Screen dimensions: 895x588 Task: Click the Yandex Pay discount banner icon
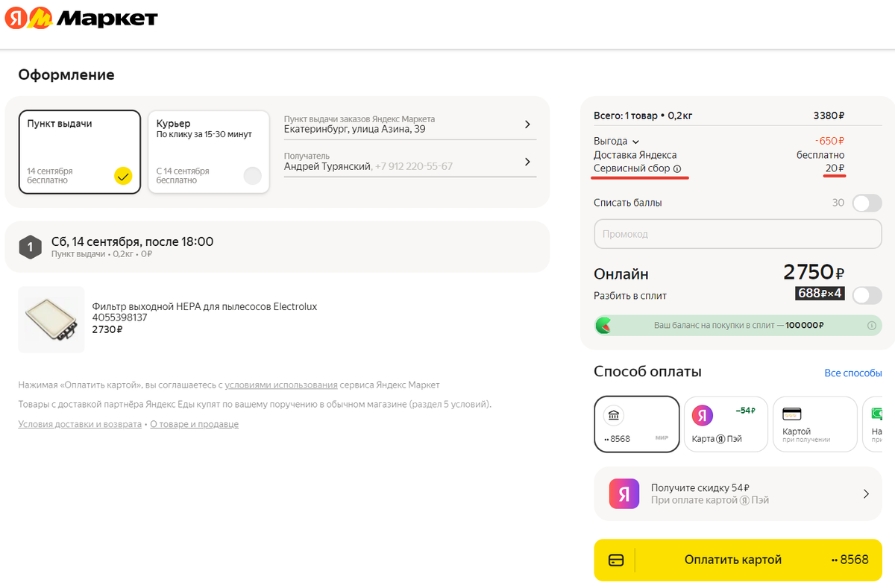pos(624,493)
